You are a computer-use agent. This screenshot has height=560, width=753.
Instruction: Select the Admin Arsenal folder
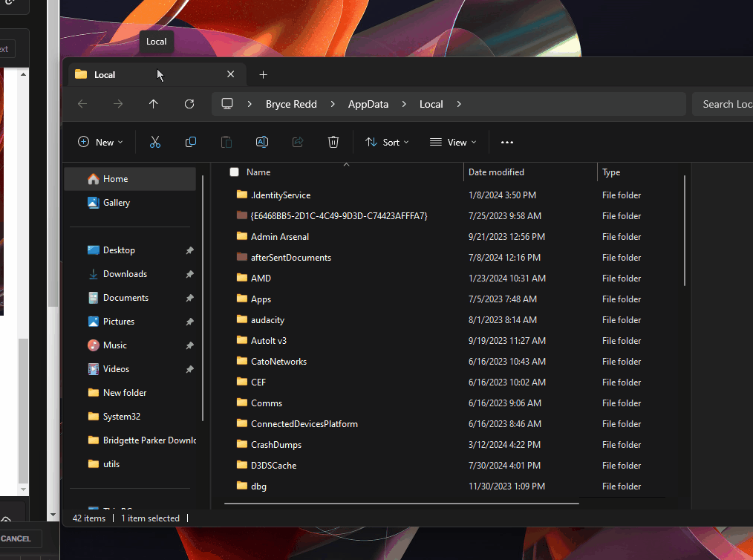279,237
